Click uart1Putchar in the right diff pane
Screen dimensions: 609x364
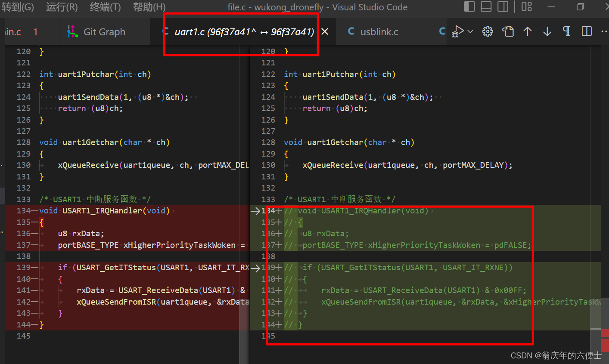331,74
